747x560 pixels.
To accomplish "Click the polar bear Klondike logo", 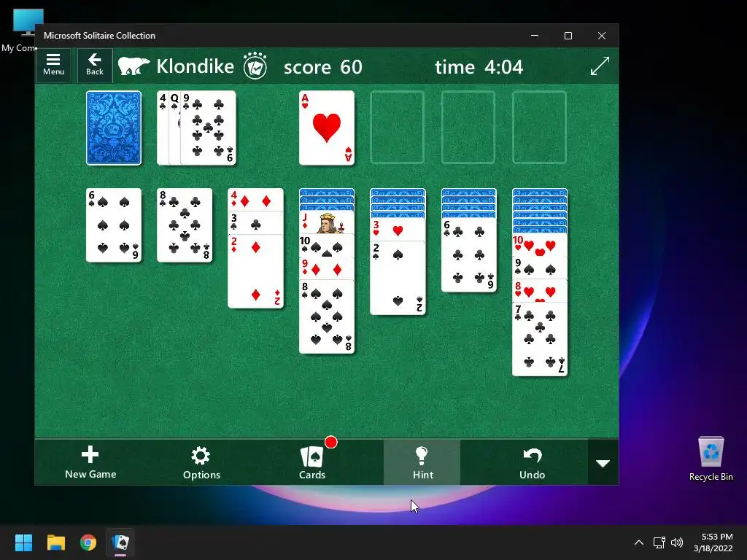I will tap(134, 66).
